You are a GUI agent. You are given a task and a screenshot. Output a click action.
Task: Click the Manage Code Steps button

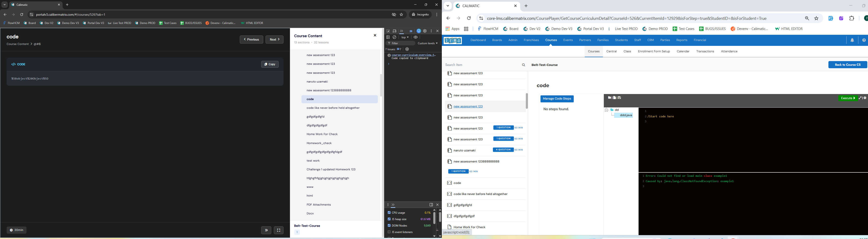(x=557, y=99)
